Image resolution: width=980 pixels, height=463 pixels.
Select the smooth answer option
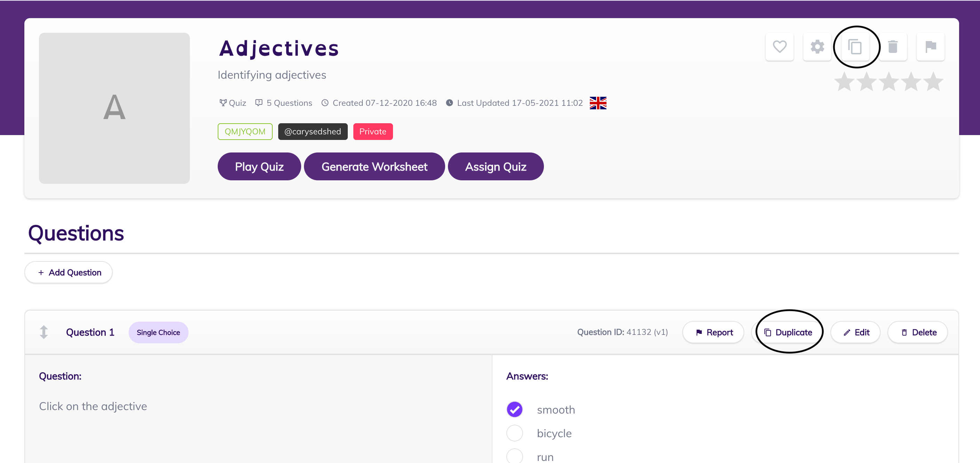point(515,409)
